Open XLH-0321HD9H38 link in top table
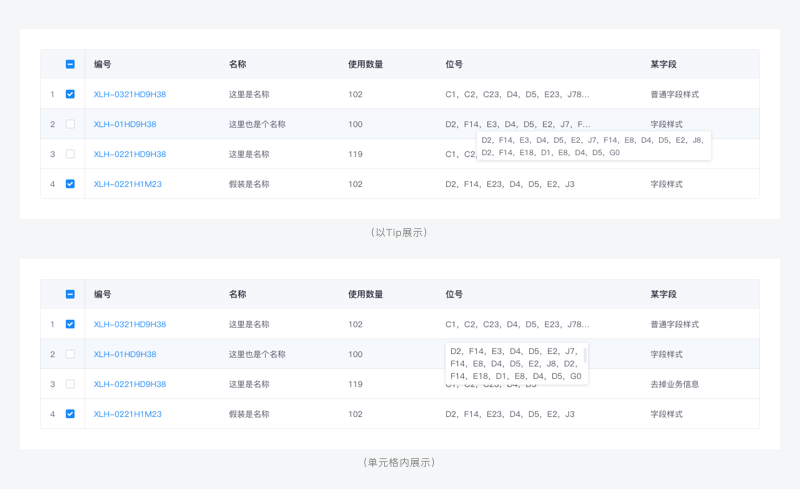Image resolution: width=800 pixels, height=489 pixels. pyautogui.click(x=130, y=94)
